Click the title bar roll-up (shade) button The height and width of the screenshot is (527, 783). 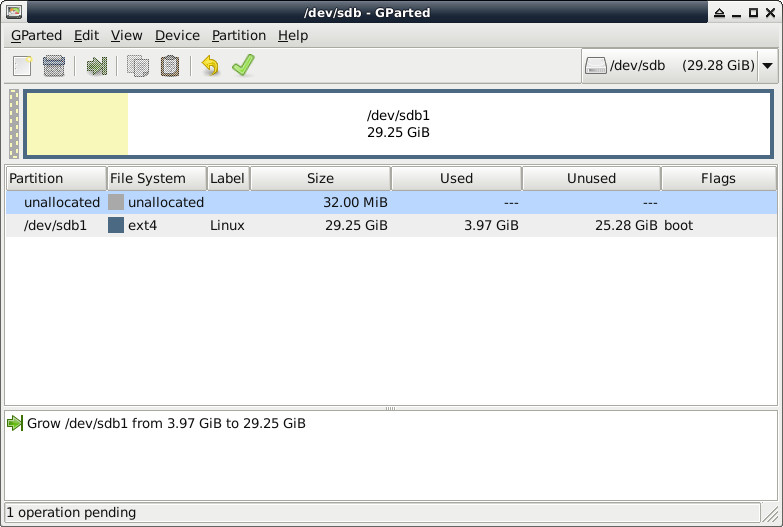click(x=719, y=12)
